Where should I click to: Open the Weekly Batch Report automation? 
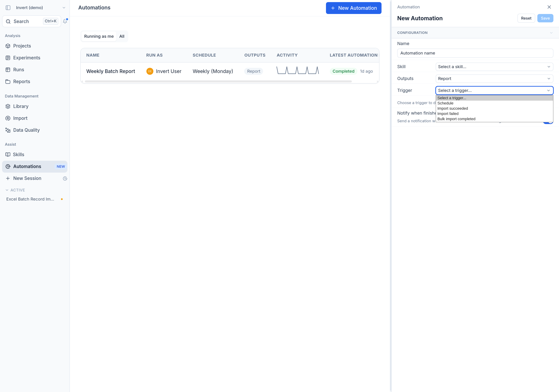tap(111, 71)
